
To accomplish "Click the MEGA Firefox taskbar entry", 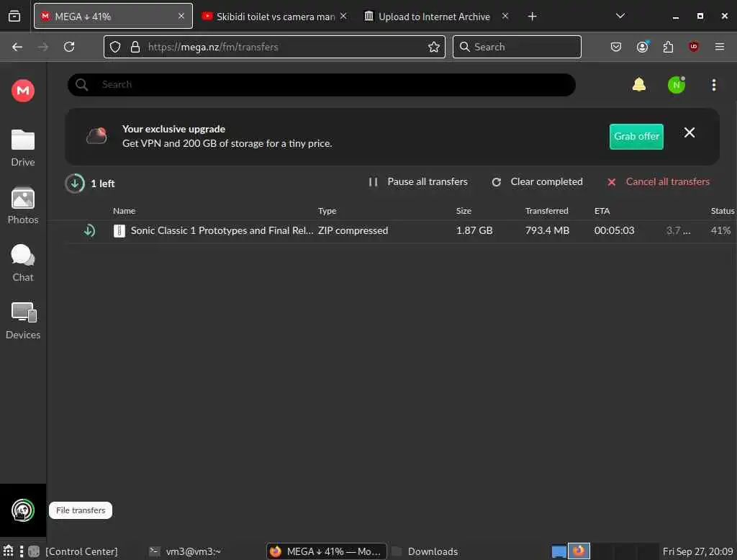I will [x=326, y=551].
